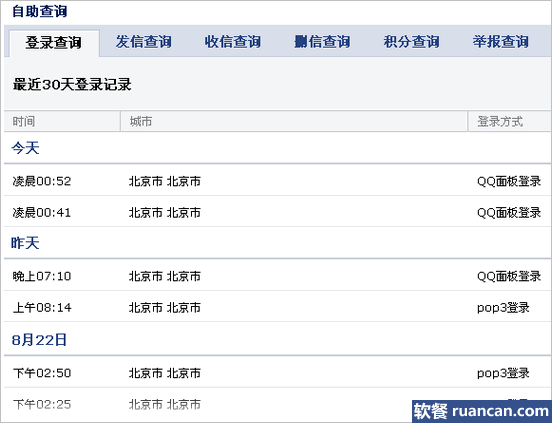552x423 pixels.
Task: Select the 今天 date group label
Action: (x=25, y=148)
